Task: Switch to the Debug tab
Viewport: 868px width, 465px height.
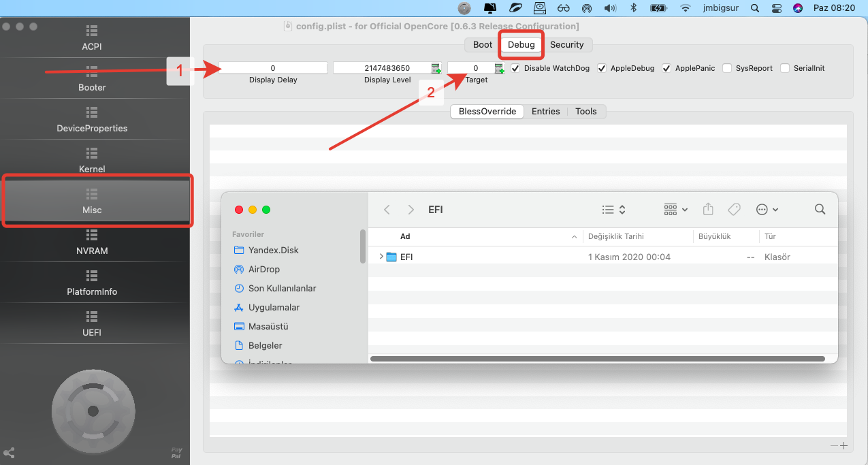Action: pos(521,44)
